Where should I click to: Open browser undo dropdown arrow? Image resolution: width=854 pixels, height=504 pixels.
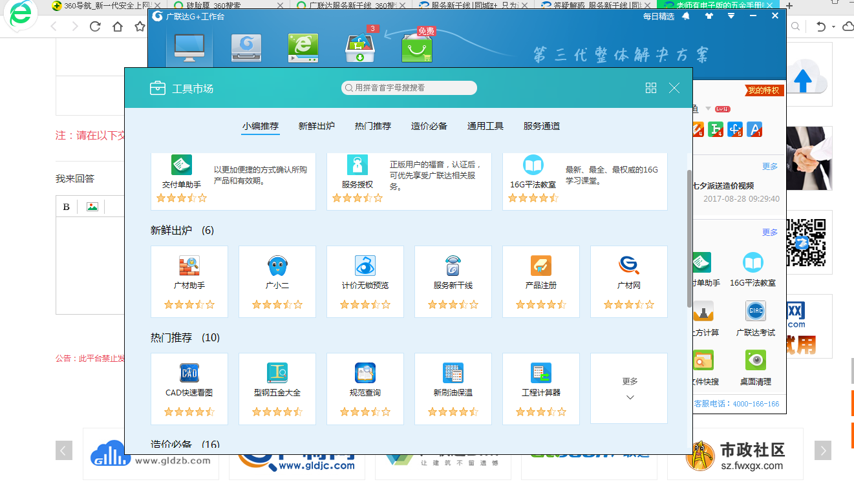[x=833, y=27]
